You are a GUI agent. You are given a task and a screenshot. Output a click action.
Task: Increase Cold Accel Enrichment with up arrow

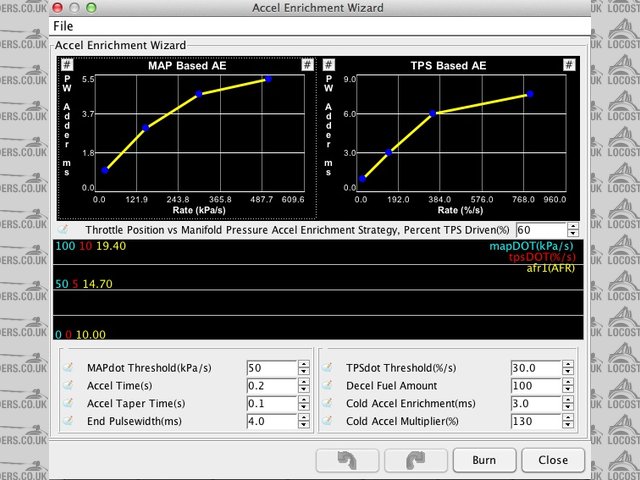click(568, 400)
